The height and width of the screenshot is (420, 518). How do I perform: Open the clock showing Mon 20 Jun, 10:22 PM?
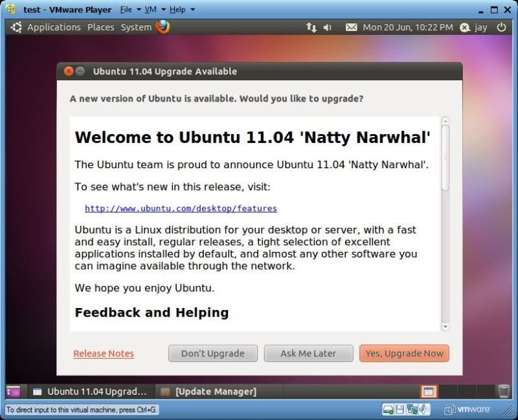coord(408,27)
